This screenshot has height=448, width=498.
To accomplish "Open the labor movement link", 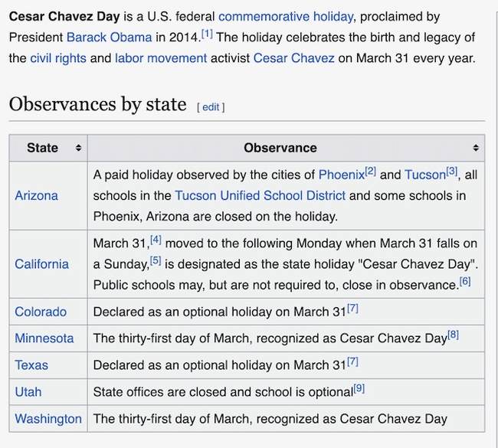I will click(x=161, y=57).
